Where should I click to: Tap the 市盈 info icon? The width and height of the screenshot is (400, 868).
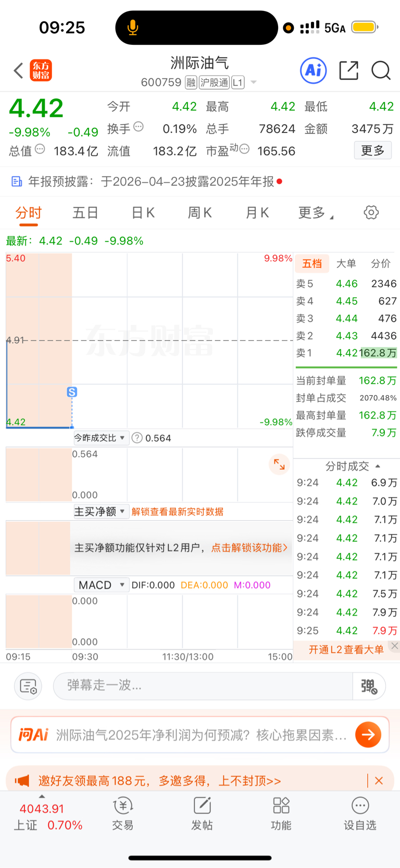click(x=244, y=149)
